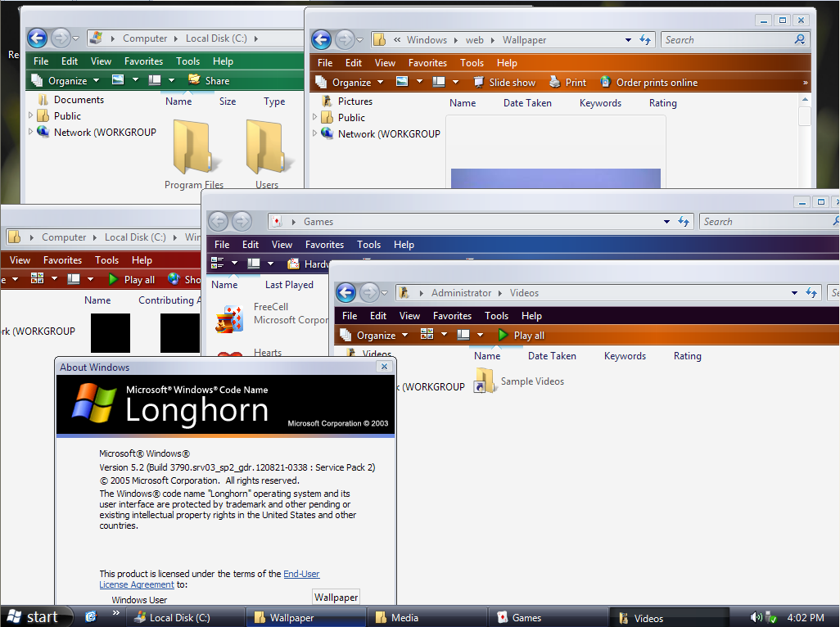This screenshot has height=627, width=840.
Task: Click the forward arrow in Local Disk window
Action: coord(61,38)
